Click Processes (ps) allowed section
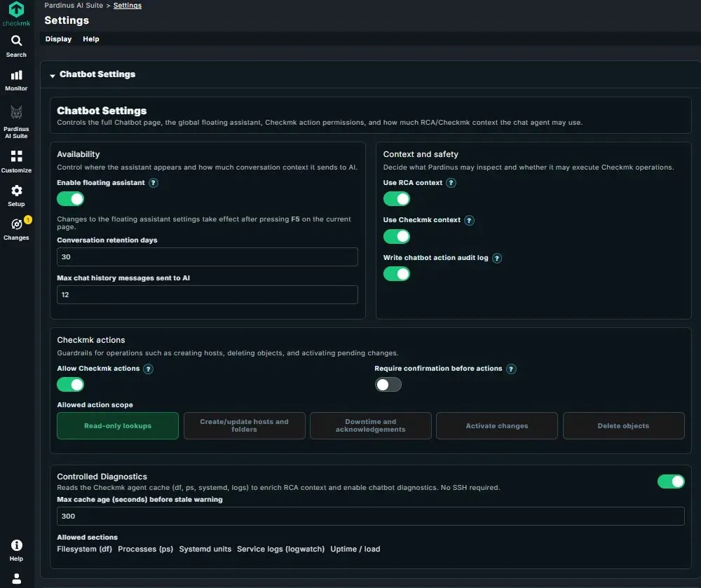 tap(145, 549)
